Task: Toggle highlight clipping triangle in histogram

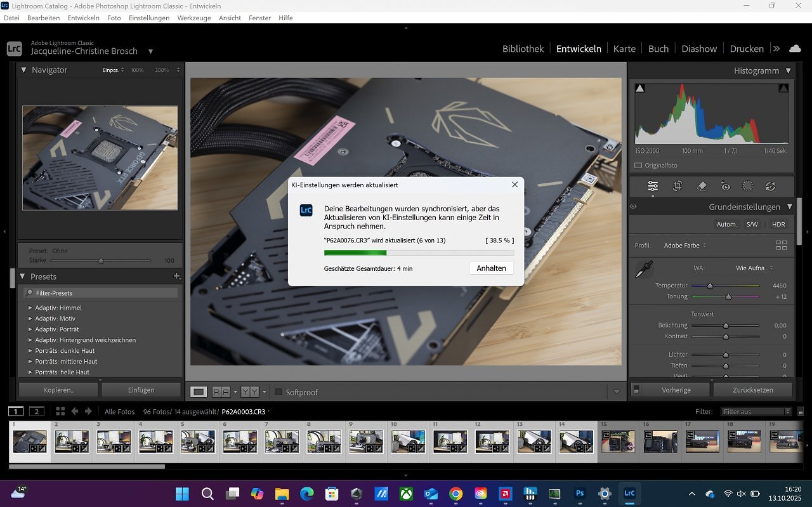Action: click(783, 88)
